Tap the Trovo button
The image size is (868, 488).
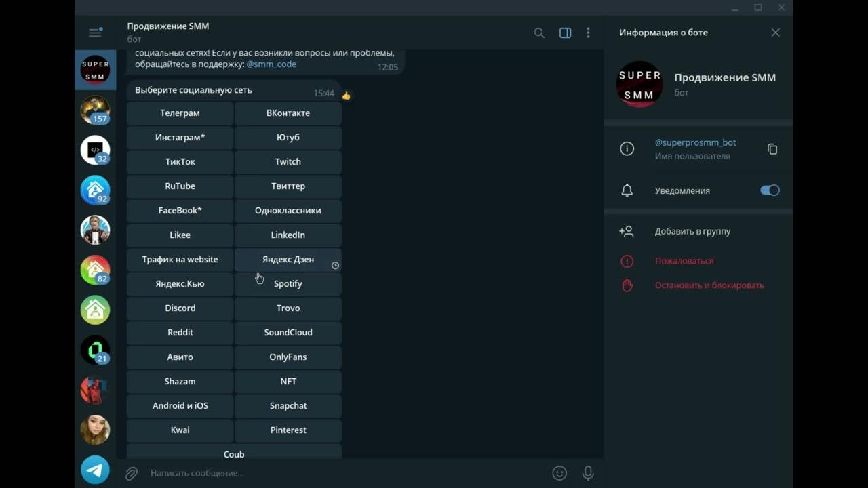click(288, 308)
